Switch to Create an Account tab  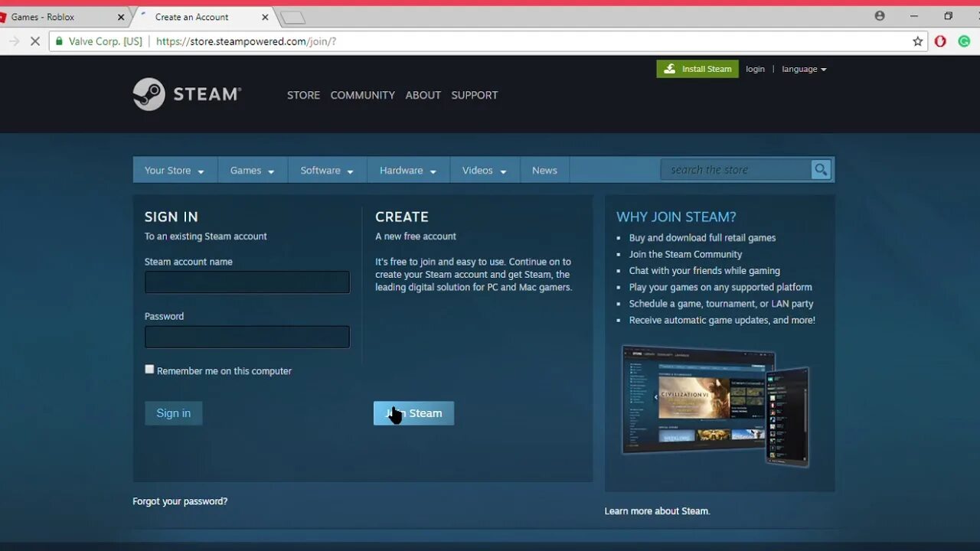point(202,17)
